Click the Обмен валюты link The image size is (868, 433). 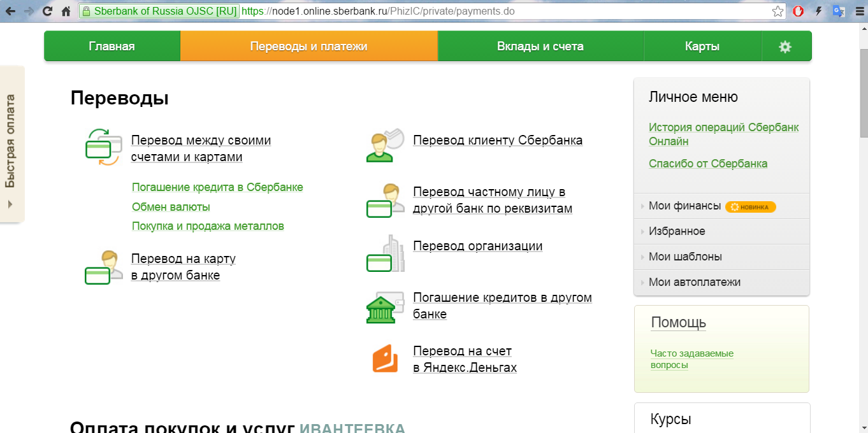pos(171,207)
